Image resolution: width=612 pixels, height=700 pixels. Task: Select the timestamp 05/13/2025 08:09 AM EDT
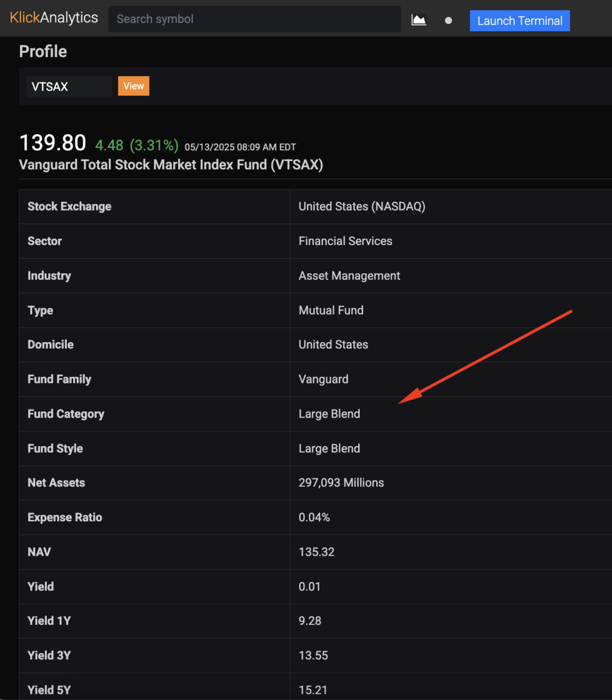coord(240,147)
